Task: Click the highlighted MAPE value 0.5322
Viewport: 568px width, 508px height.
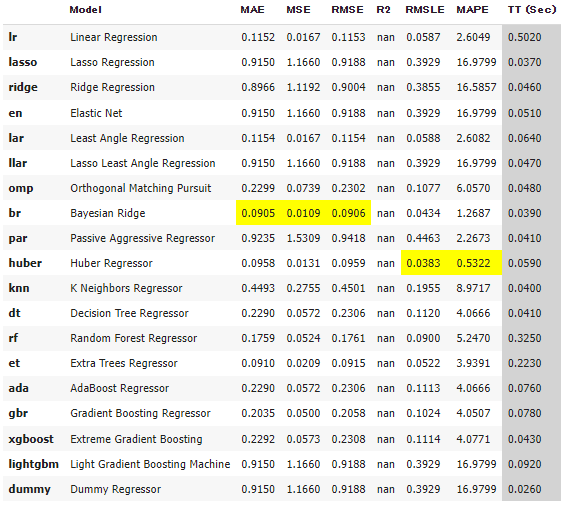Action: 473,263
